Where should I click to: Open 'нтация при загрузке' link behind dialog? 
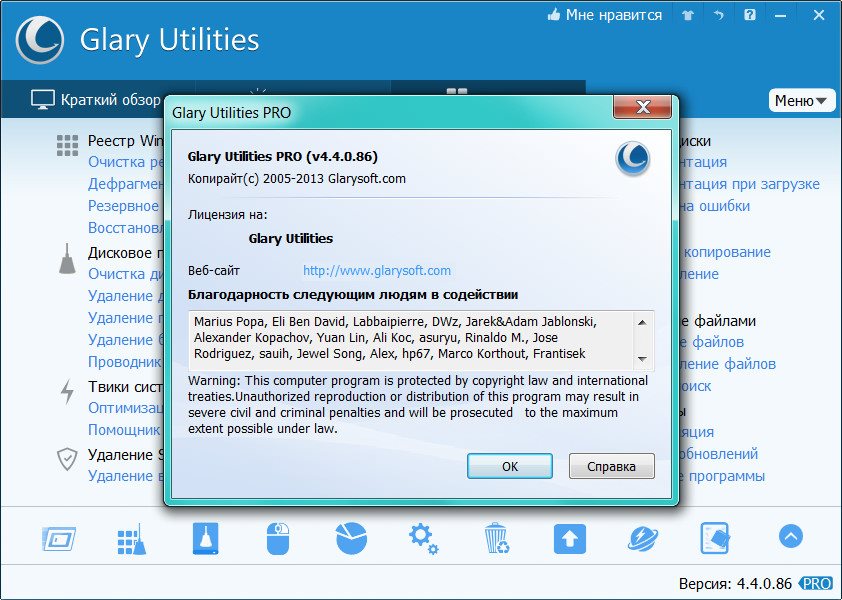click(x=750, y=184)
